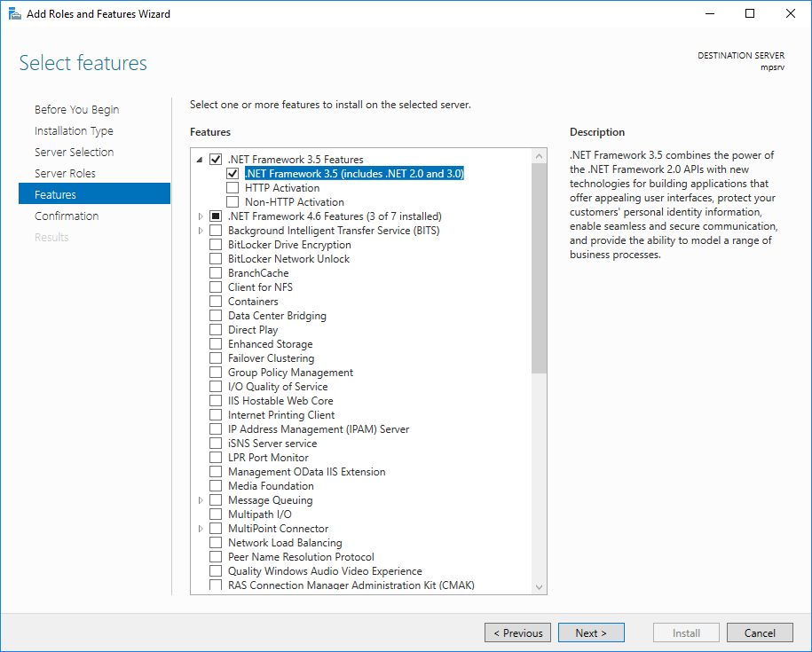Expand the Message Queuing node
The image size is (812, 652).
(201, 500)
